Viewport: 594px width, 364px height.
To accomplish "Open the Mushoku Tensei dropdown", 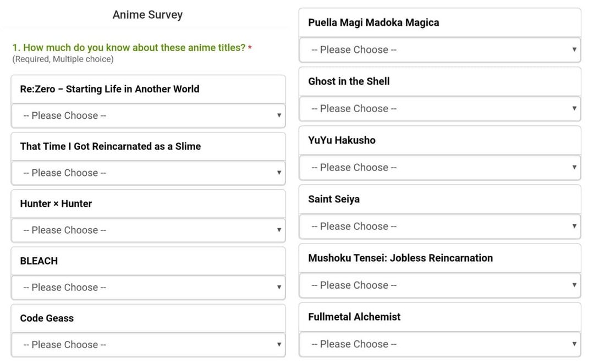I will [x=439, y=285].
